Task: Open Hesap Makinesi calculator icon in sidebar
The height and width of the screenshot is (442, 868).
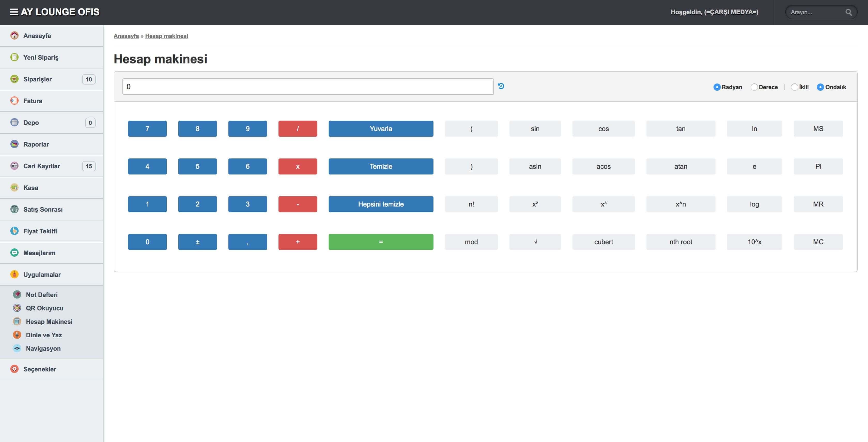Action: 17,321
